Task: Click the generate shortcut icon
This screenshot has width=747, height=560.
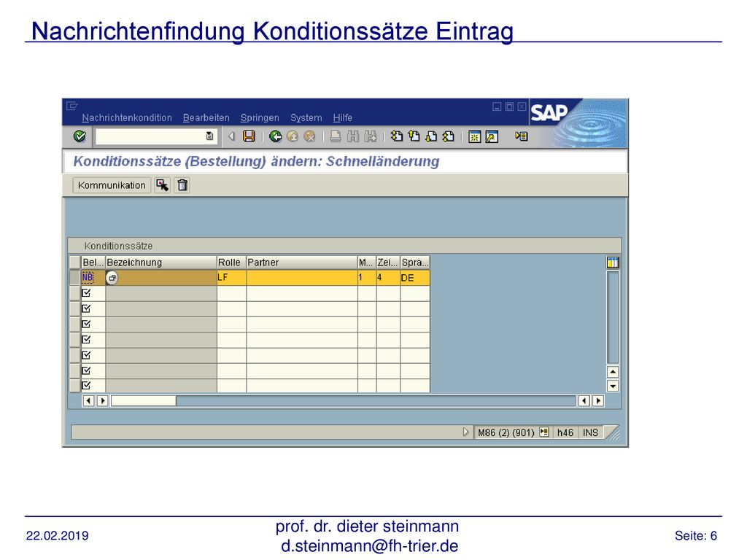Action: point(492,136)
